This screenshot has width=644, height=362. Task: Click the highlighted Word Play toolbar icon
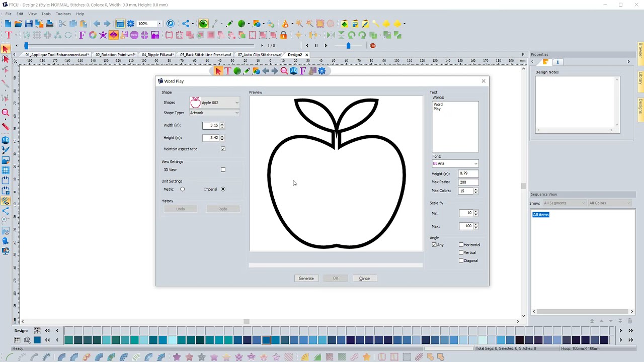[x=113, y=35]
